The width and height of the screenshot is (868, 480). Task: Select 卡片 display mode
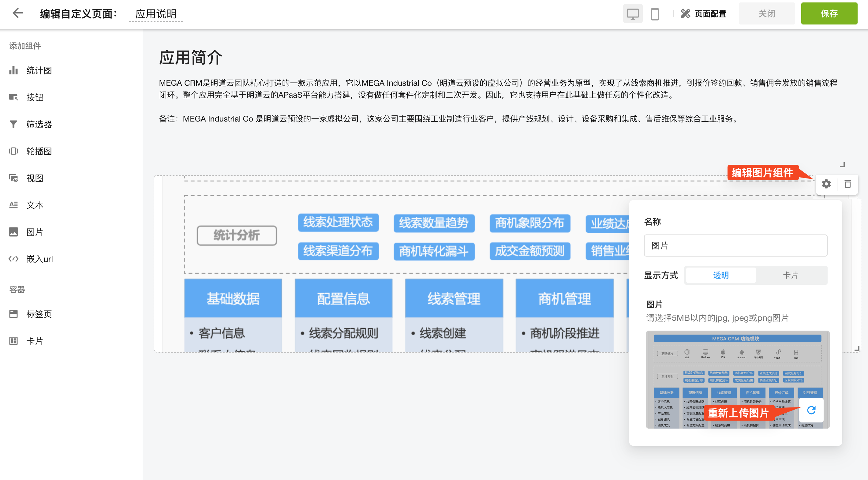(791, 276)
